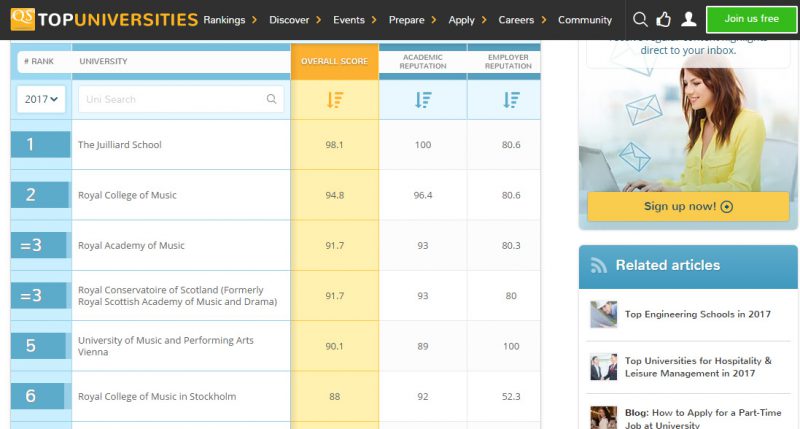This screenshot has width=800, height=429.
Task: Click rank 5 badge
Action: 39,346
